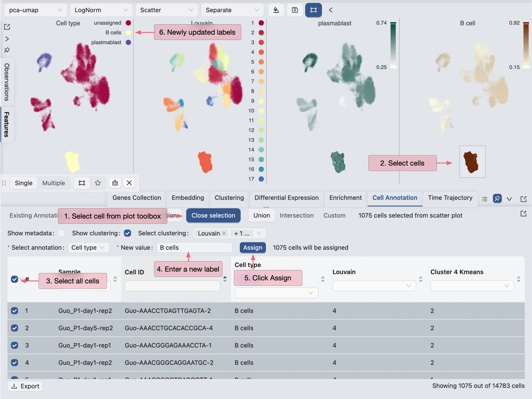This screenshot has height=399, width=532.
Task: Click the list view icon near tabs
Action: click(x=484, y=199)
